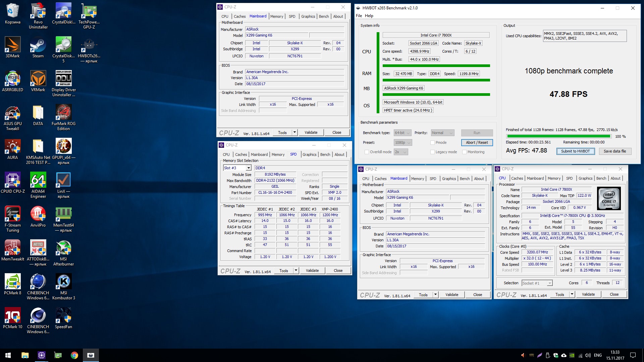This screenshot has width=644, height=362.
Task: Click the volume icon in system tray
Action: pos(588,355)
